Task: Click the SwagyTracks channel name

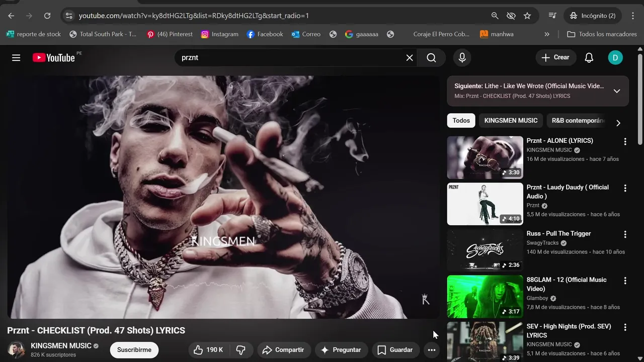Action: click(543, 243)
